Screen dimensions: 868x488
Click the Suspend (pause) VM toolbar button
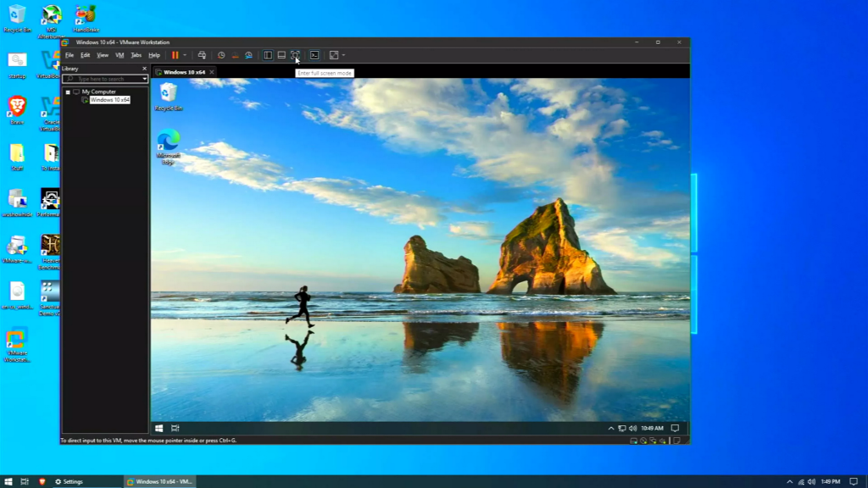[x=175, y=55]
